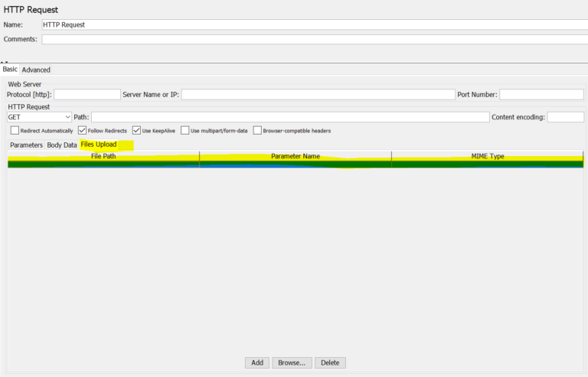
Task: Tick the Browser-compatible headers checkbox
Action: click(257, 131)
